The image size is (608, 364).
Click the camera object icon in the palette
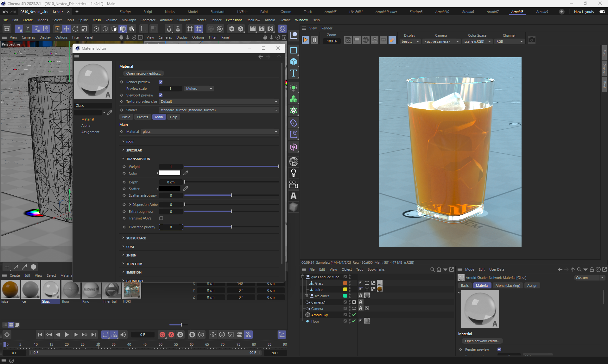[294, 184]
